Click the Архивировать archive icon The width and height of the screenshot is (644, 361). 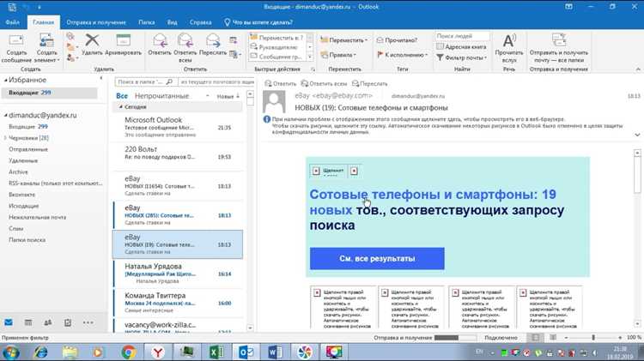[123, 40]
